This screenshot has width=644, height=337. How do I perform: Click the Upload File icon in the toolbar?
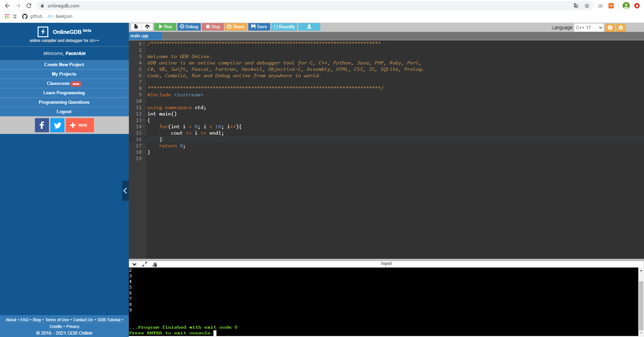coord(147,27)
